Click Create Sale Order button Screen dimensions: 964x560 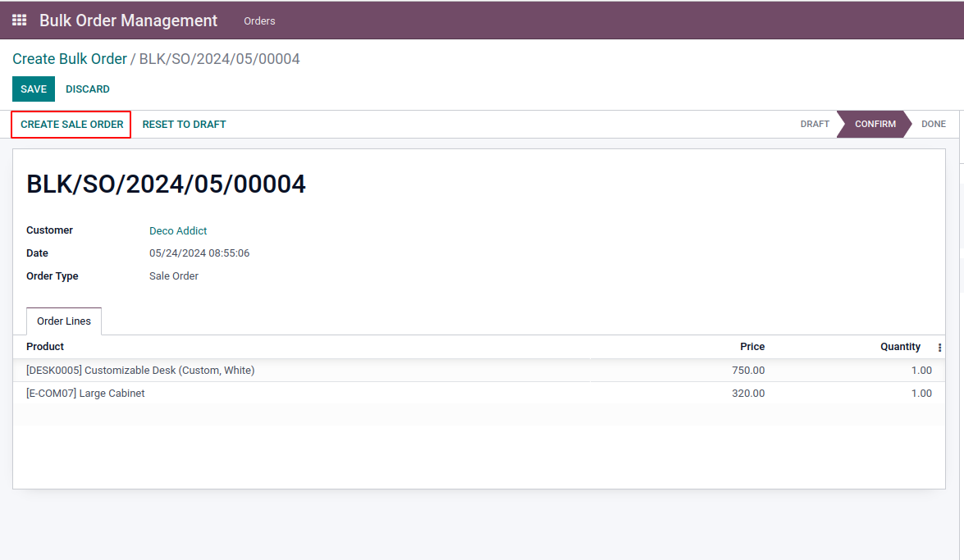(71, 124)
